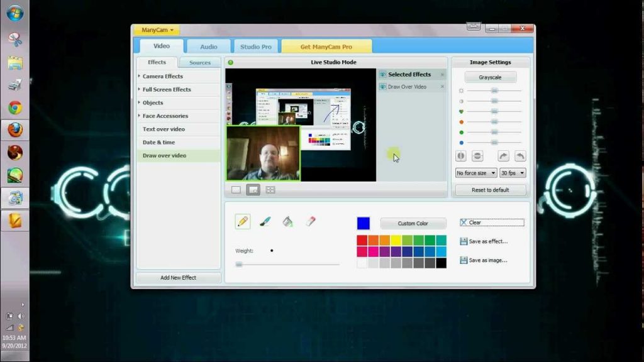Choose the eraser tool

click(310, 221)
